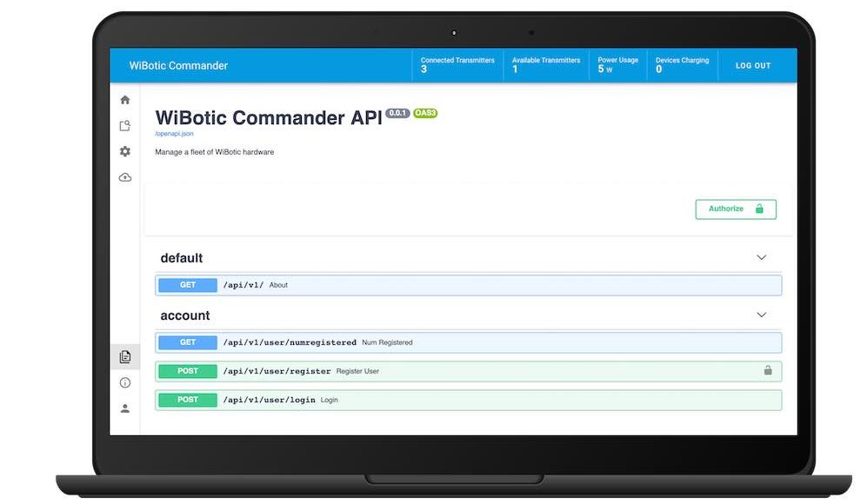Click the cloud download icon in sidebar
Screen dimensions: 867x504
click(125, 177)
